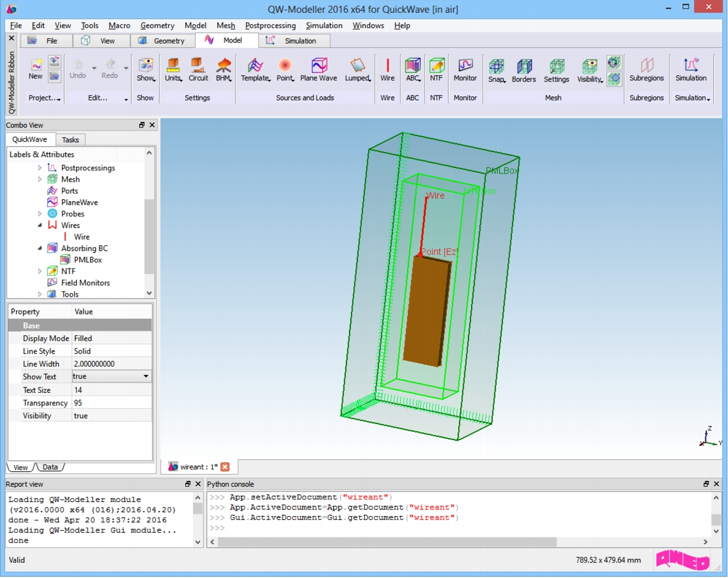The width and height of the screenshot is (728, 578).
Task: Click the Simulation tool in ribbon
Action: coord(691,70)
